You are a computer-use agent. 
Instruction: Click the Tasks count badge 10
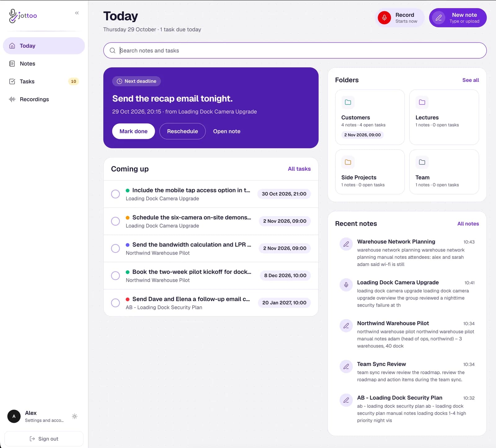pos(73,82)
